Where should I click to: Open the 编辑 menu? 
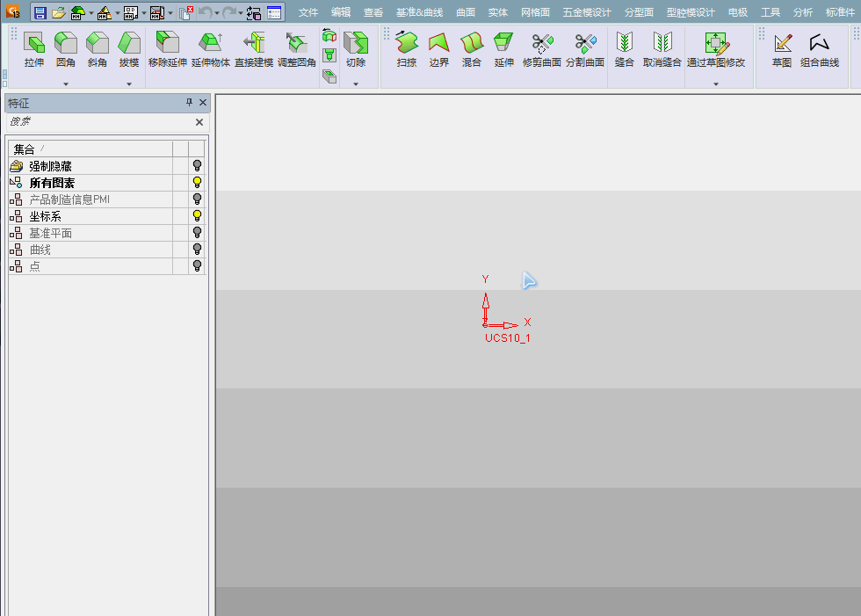(341, 12)
